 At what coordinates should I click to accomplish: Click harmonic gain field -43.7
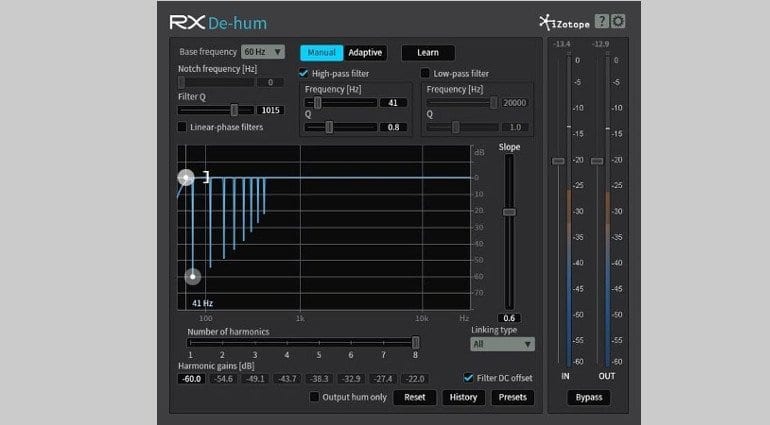coord(287,379)
